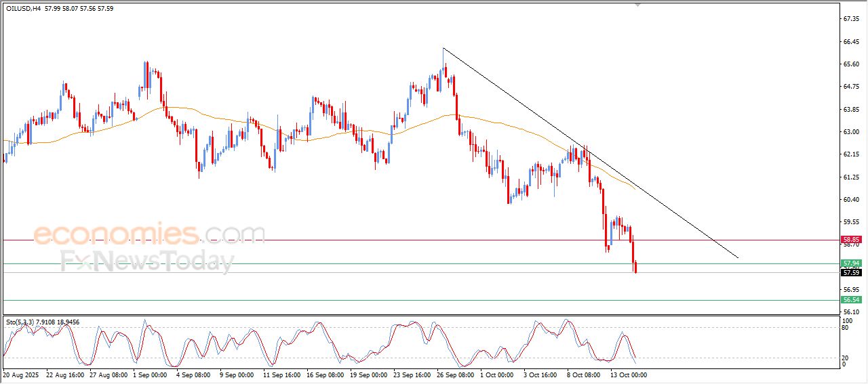Click the stochastic 80 level label

pos(845,328)
